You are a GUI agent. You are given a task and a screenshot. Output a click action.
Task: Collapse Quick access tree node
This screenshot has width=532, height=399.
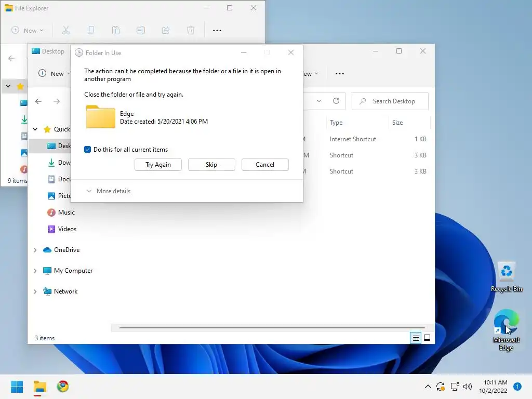pos(35,129)
